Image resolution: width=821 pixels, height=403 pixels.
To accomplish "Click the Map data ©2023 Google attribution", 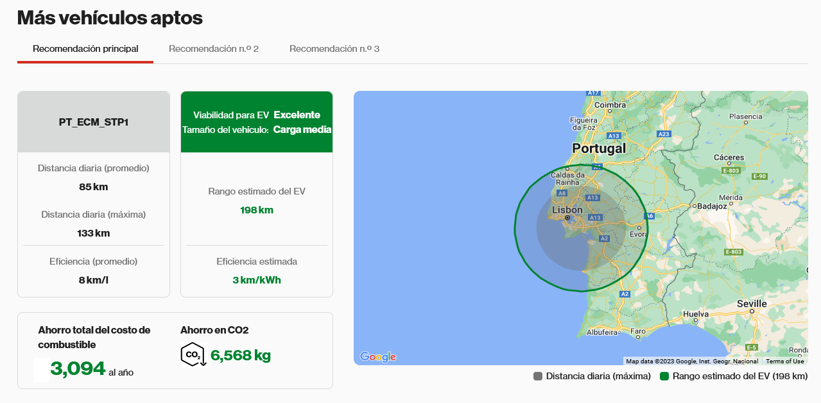I will [692, 361].
